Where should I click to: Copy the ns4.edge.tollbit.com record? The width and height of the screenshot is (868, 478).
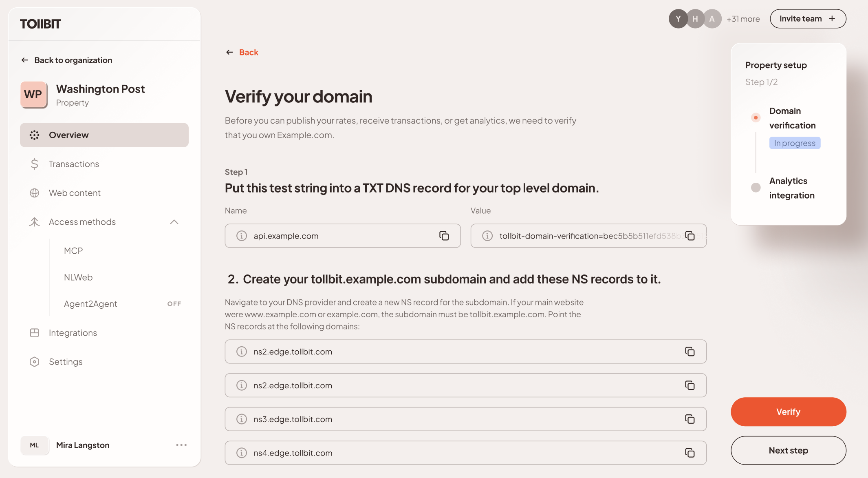coord(690,453)
